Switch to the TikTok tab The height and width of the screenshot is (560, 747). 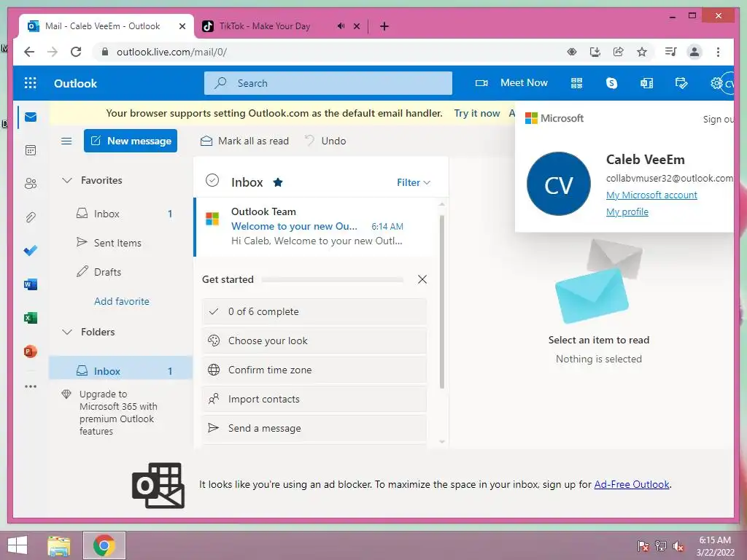pyautogui.click(x=264, y=26)
